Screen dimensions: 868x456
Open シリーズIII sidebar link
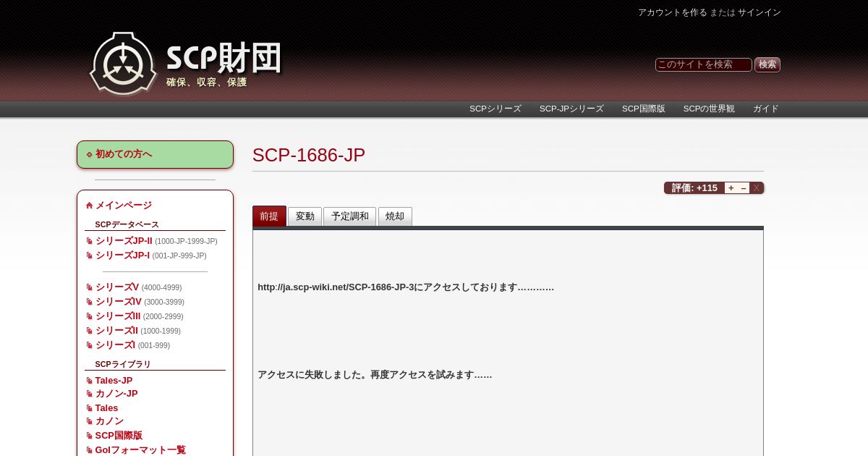click(118, 316)
